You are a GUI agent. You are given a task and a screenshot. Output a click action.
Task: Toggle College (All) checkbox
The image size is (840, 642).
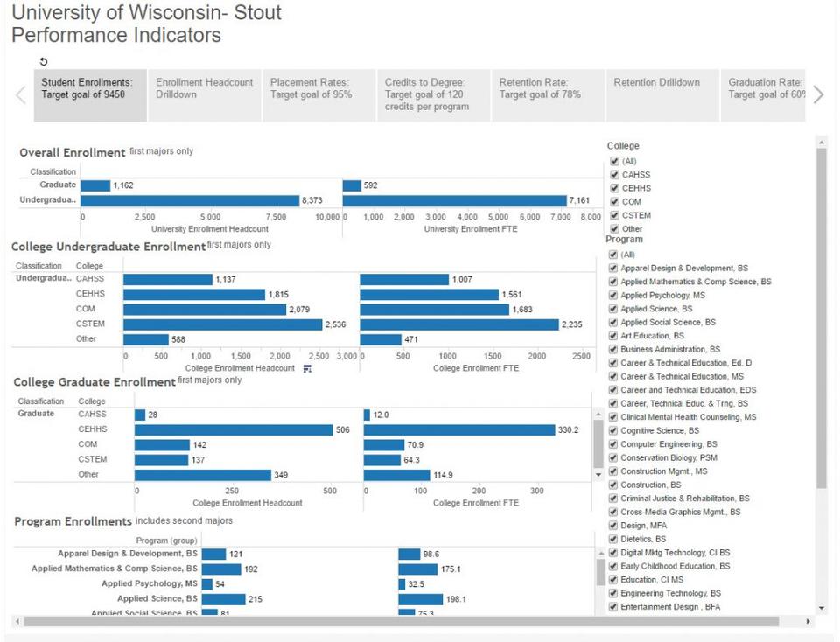coord(614,161)
